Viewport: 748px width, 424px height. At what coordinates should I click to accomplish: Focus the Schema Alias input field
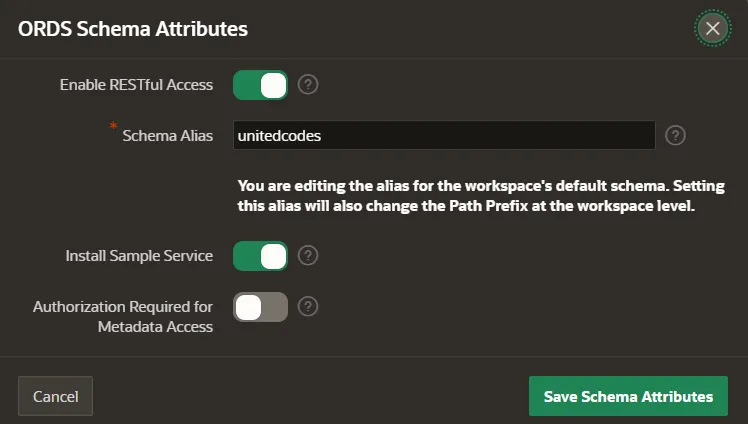tap(444, 135)
